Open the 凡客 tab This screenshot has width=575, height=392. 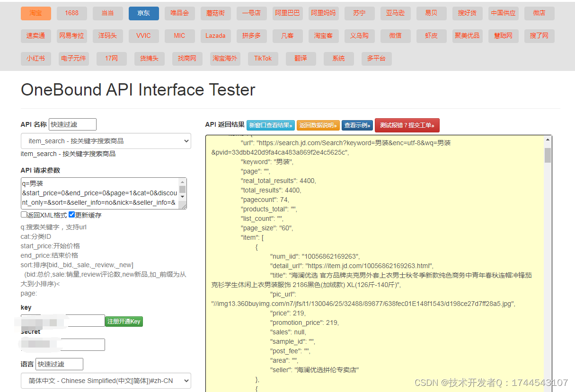pos(288,36)
